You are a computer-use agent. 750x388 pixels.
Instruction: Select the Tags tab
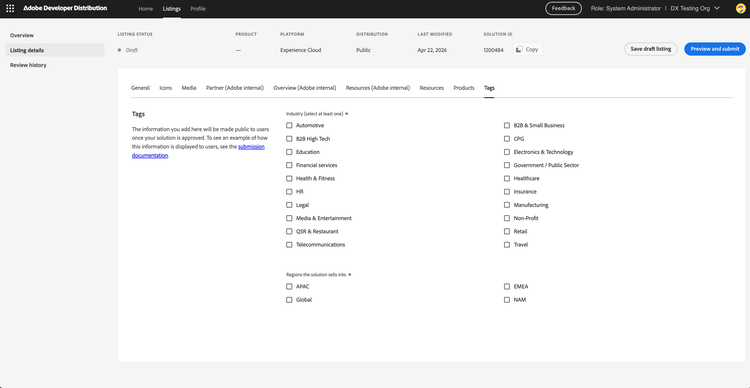(x=489, y=88)
